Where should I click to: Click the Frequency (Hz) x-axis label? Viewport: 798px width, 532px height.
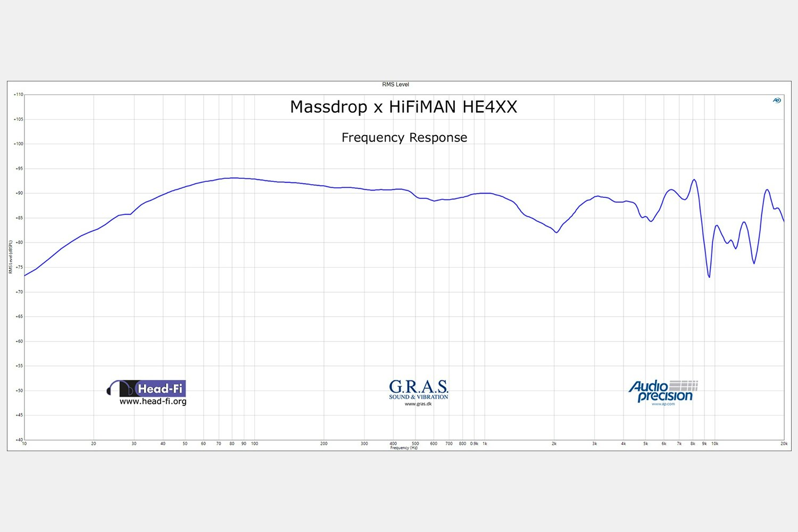click(404, 448)
